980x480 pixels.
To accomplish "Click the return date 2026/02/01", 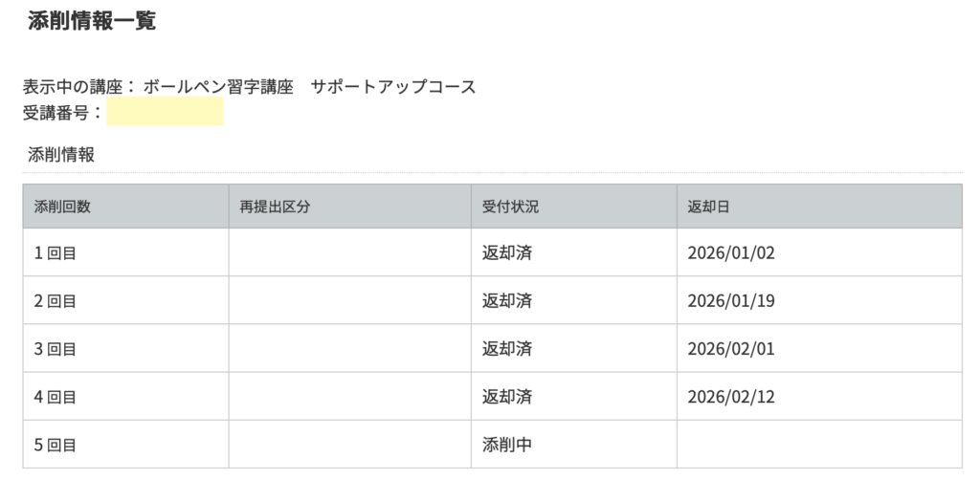I will coord(730,349).
